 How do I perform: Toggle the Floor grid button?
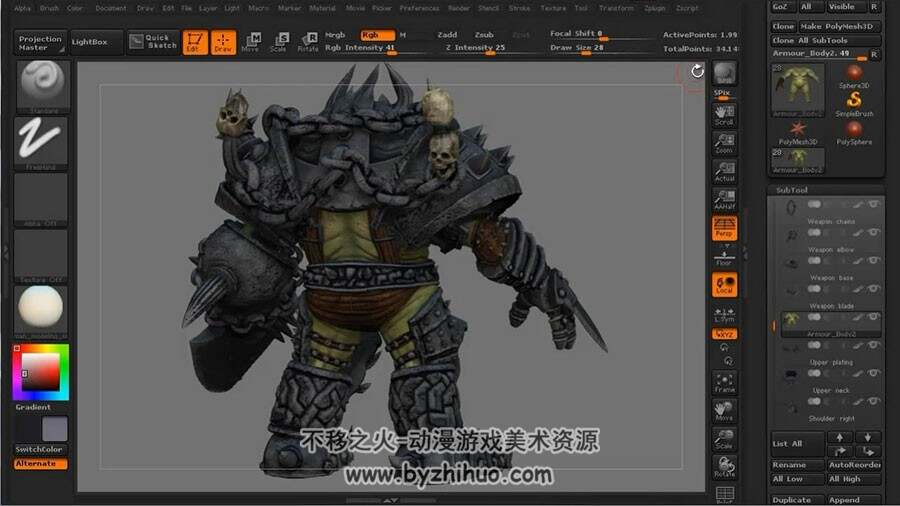coord(724,256)
